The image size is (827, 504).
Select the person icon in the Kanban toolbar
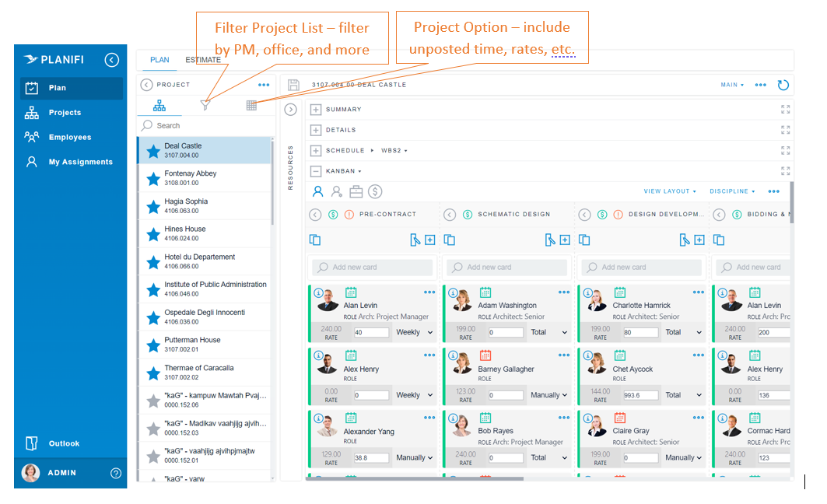[317, 191]
